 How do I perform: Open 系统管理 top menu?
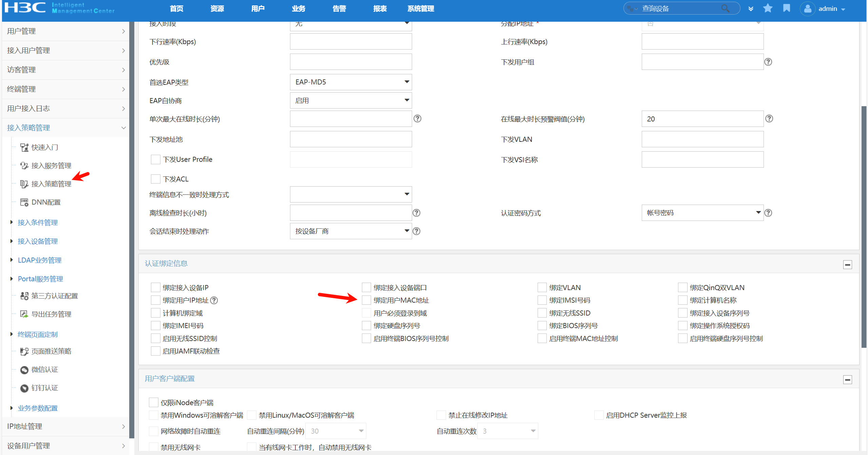click(421, 8)
